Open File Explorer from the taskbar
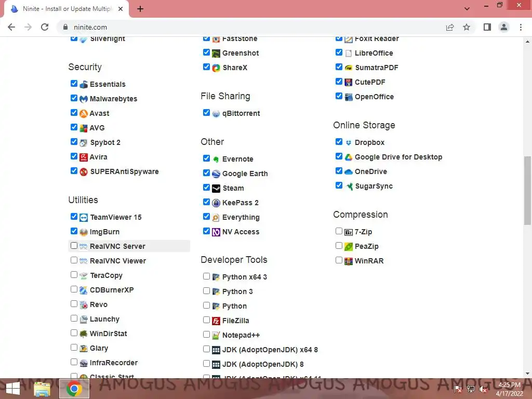The height and width of the screenshot is (399, 532). point(42,389)
